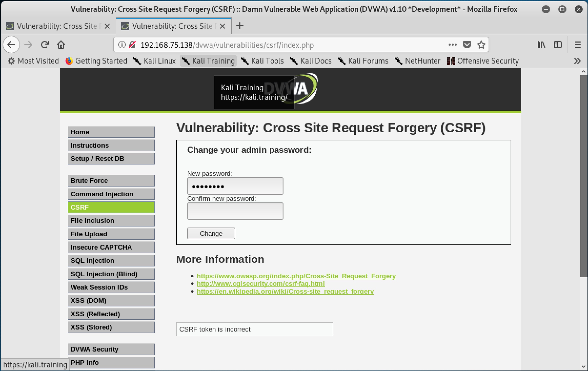Open NetHunter bookmark
The height and width of the screenshot is (371, 588).
pos(417,61)
